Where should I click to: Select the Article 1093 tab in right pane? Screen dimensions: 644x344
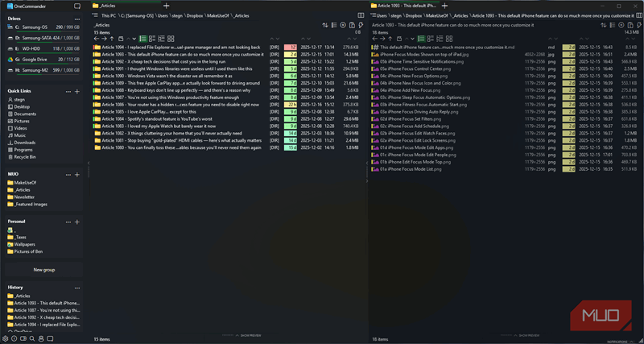[404, 6]
